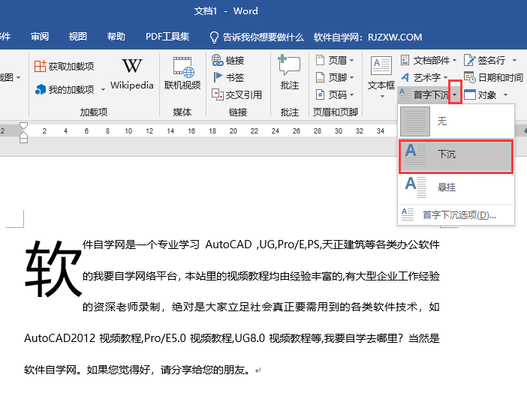Open 我的加载项 add-ins
The width and height of the screenshot is (527, 420).
[x=65, y=89]
